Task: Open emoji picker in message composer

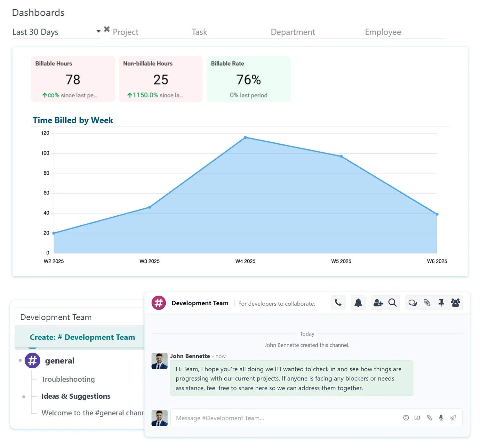Action: tap(406, 418)
